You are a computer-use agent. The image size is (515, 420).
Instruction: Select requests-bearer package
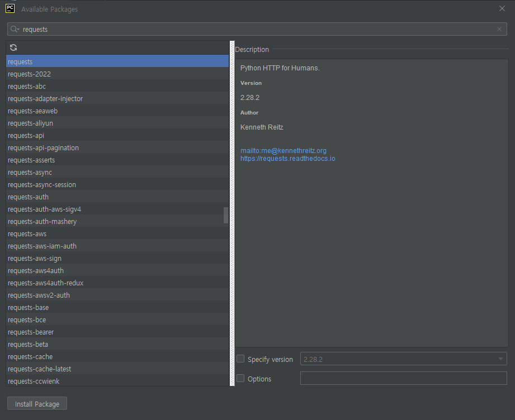[117, 332]
